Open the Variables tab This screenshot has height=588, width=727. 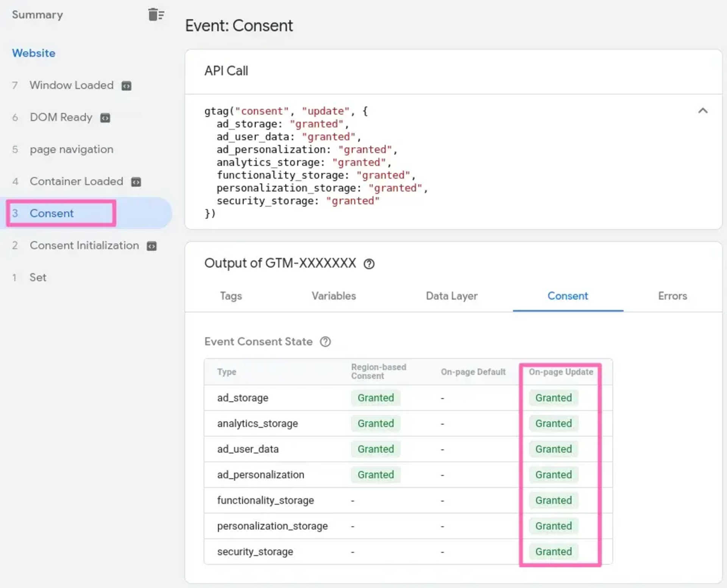point(334,296)
